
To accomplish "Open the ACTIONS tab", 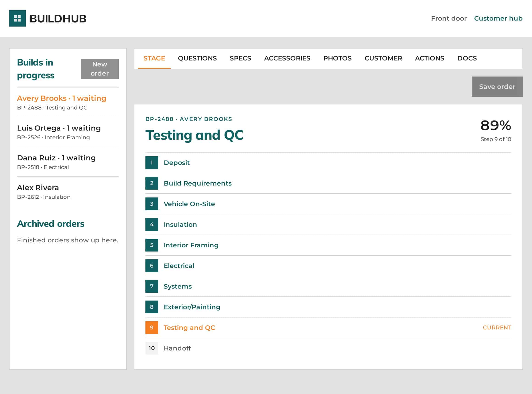I will pyautogui.click(x=429, y=58).
